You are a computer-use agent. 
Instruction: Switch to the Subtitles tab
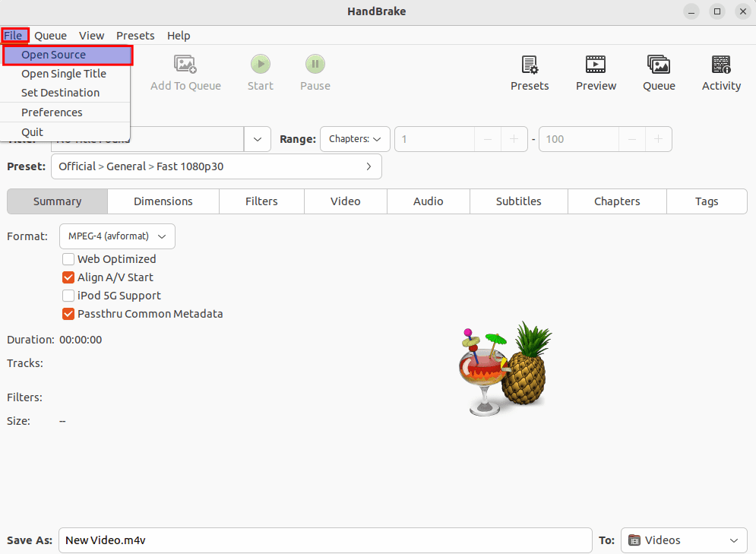[519, 201]
